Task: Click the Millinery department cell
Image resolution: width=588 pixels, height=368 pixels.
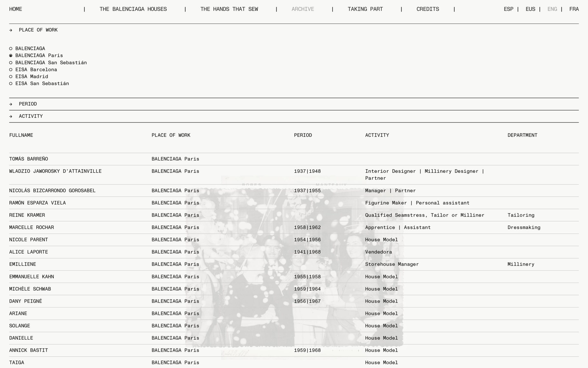Action: click(x=521, y=264)
